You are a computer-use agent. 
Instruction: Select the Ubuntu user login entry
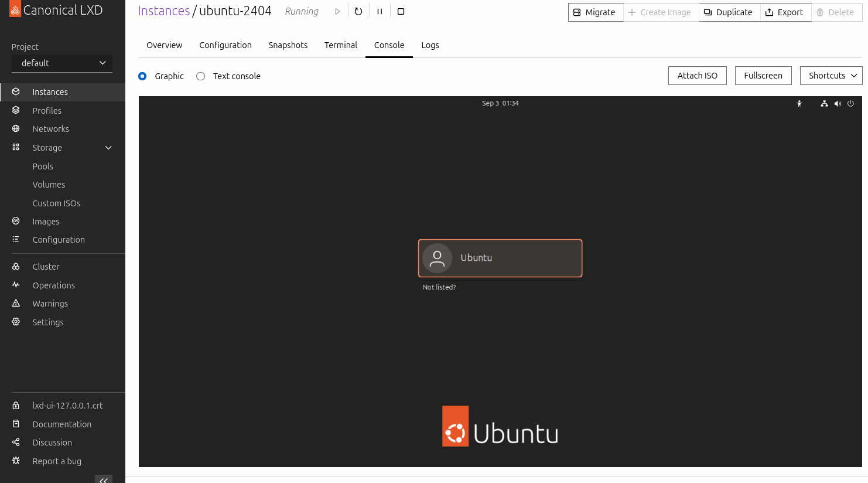[x=500, y=258]
